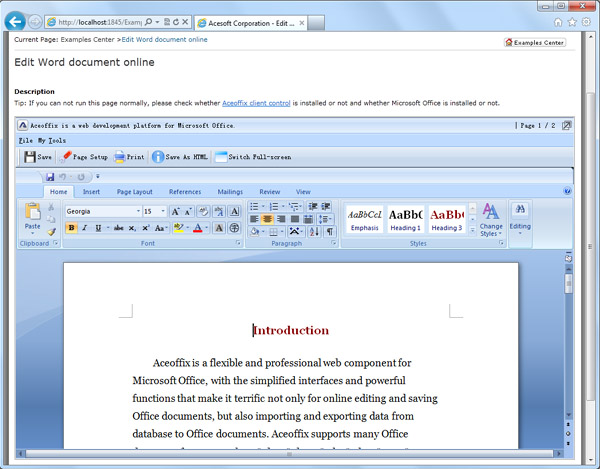Viewport: 600px width, 469px height.
Task: Open the File menu
Action: (26, 140)
